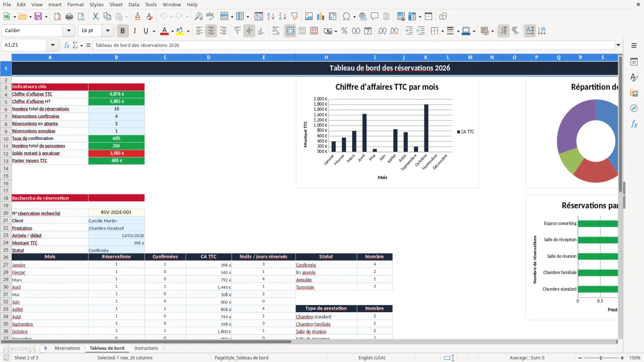Image resolution: width=644 pixels, height=362 pixels.
Task: Insert Special Character omega icon
Action: pos(346,17)
